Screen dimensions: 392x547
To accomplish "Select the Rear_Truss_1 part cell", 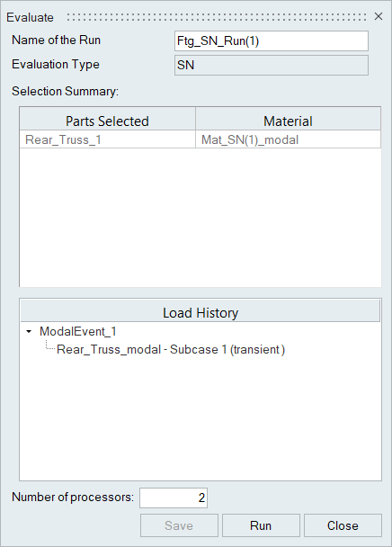I will pyautogui.click(x=107, y=139).
